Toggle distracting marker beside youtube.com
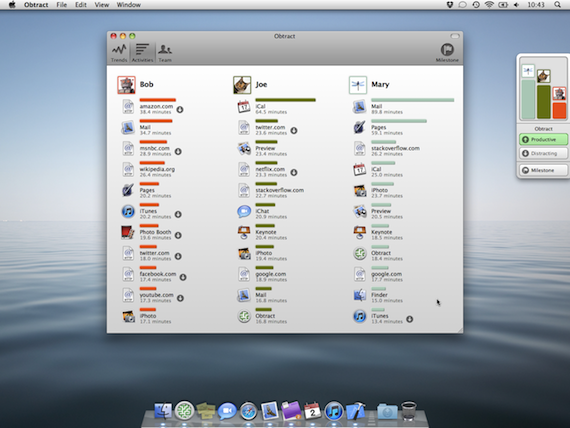570x428 pixels. 180,298
